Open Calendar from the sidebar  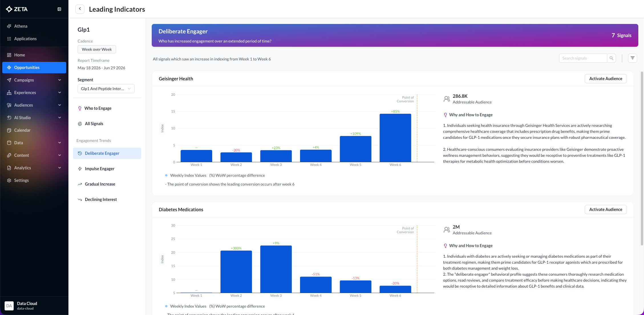point(34,130)
